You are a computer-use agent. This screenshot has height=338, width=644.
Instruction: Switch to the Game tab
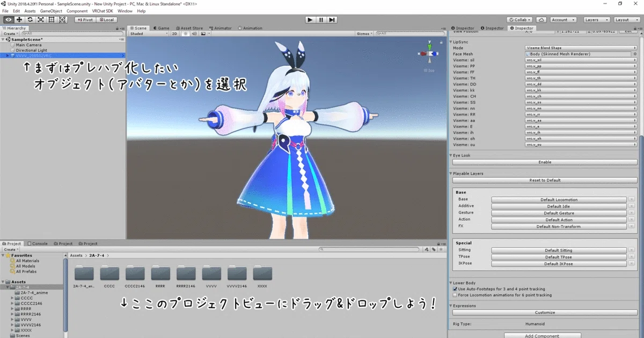(161, 28)
